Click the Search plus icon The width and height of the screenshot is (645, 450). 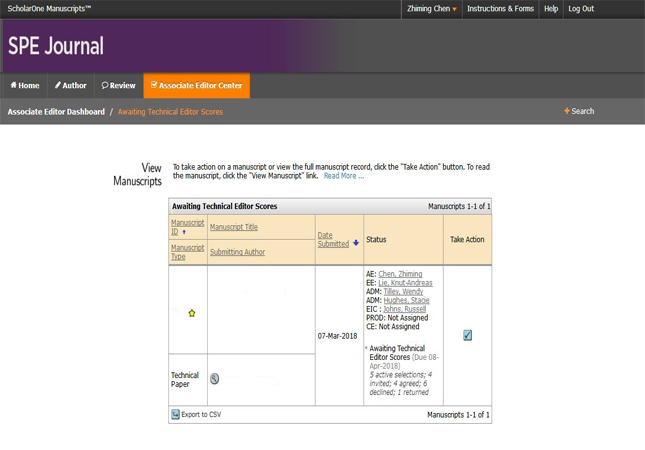pyautogui.click(x=567, y=111)
